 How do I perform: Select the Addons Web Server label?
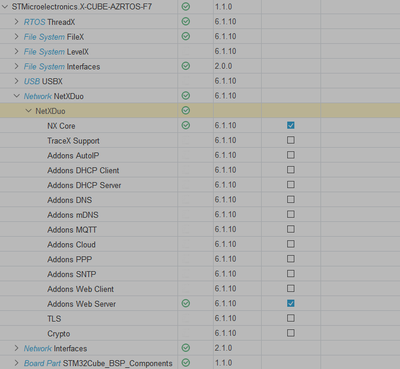click(82, 304)
